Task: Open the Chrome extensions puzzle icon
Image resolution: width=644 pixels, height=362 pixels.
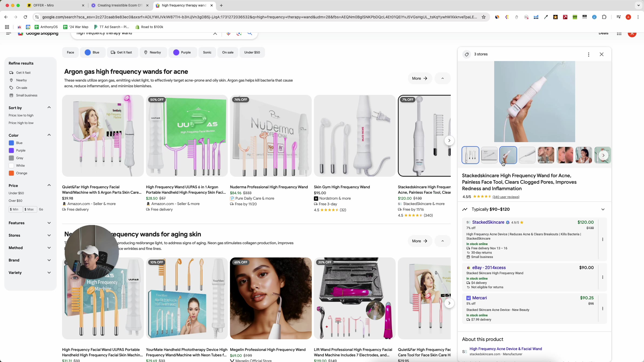Action: (x=604, y=17)
